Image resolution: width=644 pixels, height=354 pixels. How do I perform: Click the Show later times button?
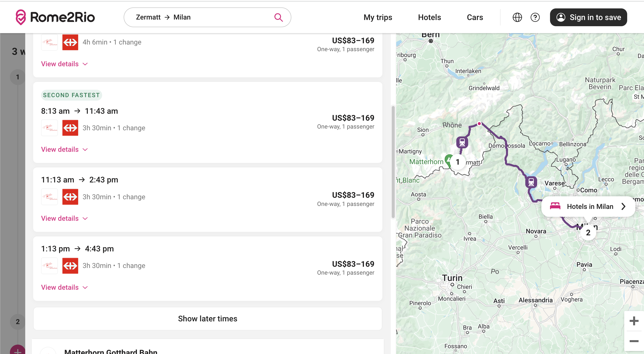coord(207,318)
